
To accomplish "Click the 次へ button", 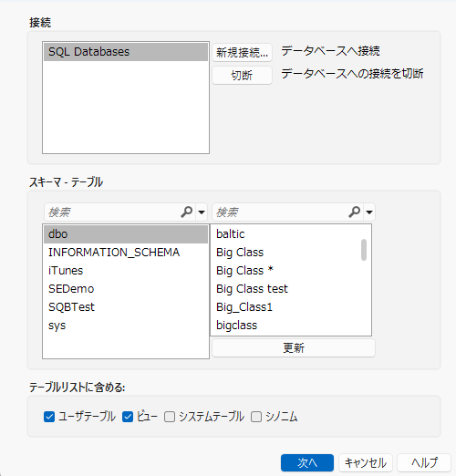I will (x=307, y=462).
